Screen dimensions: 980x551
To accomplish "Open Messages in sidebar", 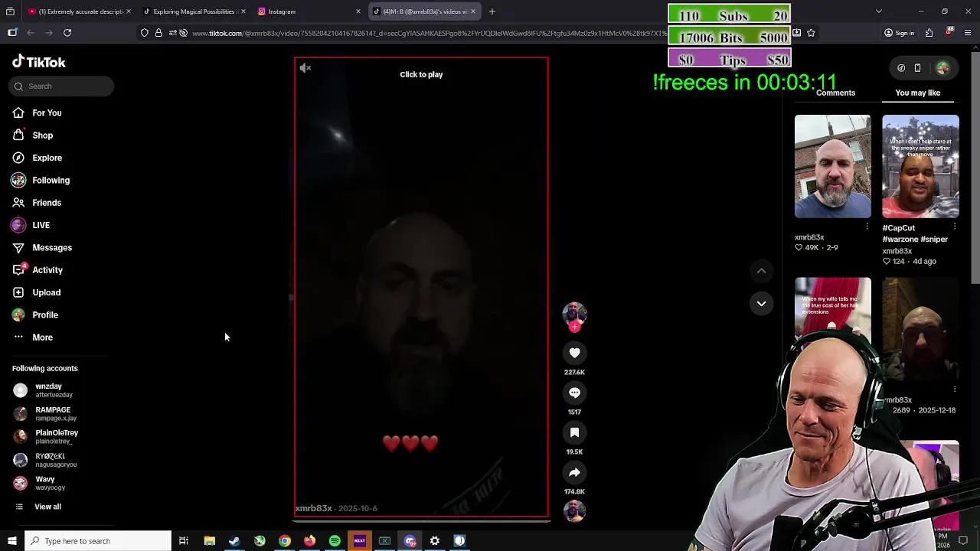I will tap(51, 248).
